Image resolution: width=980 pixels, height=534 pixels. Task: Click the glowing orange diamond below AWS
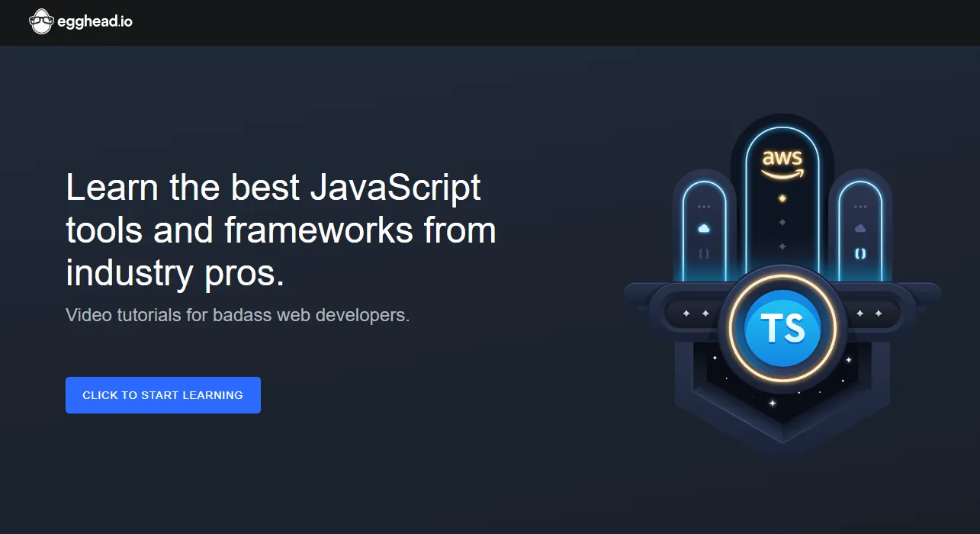tap(782, 198)
